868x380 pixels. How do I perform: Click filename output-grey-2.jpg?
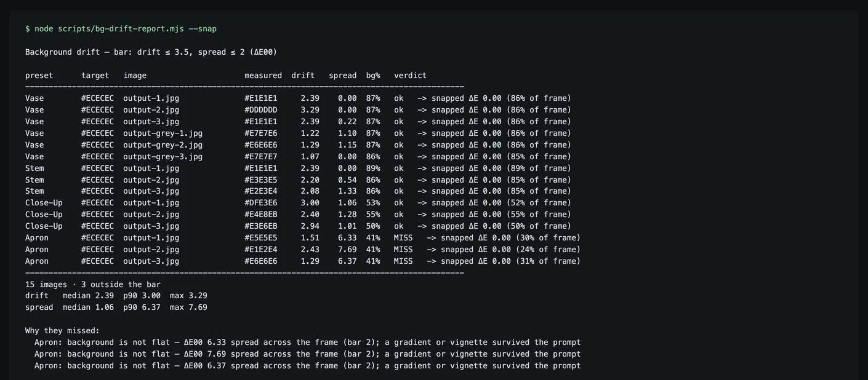point(163,145)
